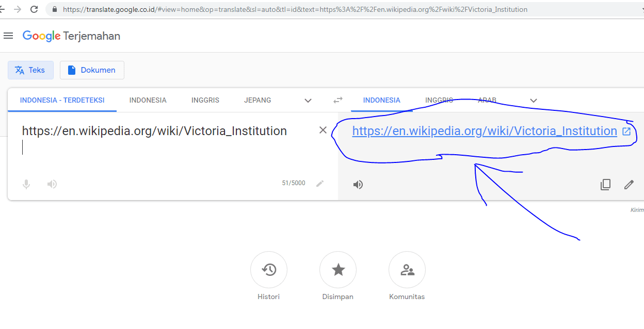The image size is (644, 329).
Task: Open the translated Wikipedia link
Action: [484, 131]
